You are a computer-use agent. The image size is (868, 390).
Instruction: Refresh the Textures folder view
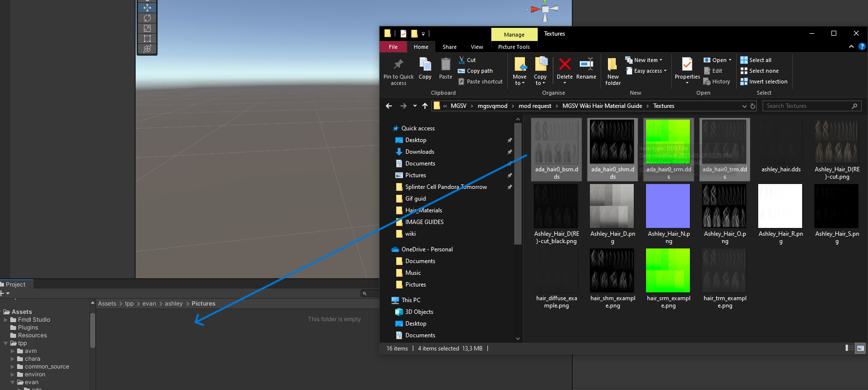pyautogui.click(x=753, y=106)
